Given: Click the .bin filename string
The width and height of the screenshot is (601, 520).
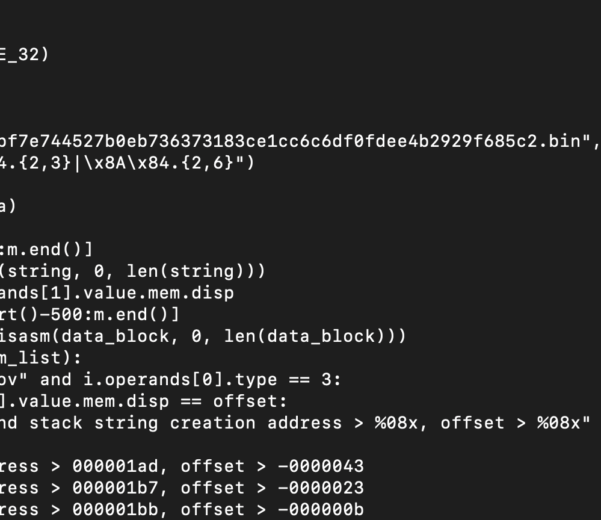Looking at the screenshot, I should coord(296,141).
